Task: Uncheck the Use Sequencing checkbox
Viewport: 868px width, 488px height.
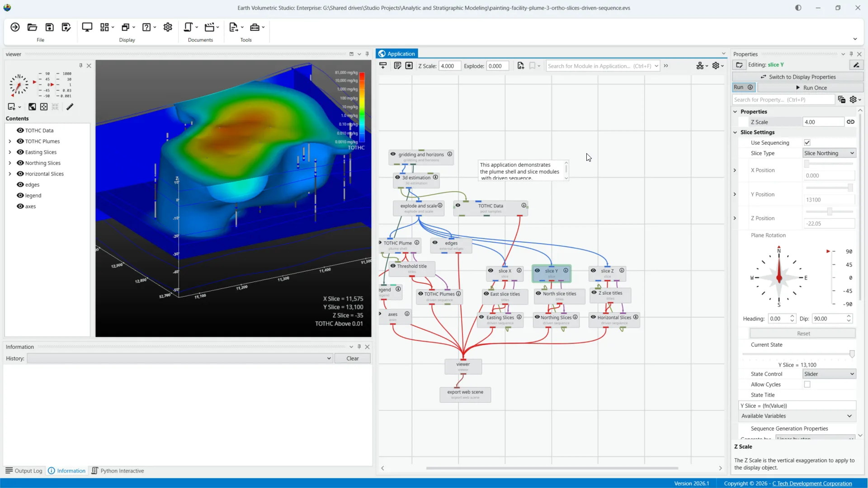Action: click(807, 142)
